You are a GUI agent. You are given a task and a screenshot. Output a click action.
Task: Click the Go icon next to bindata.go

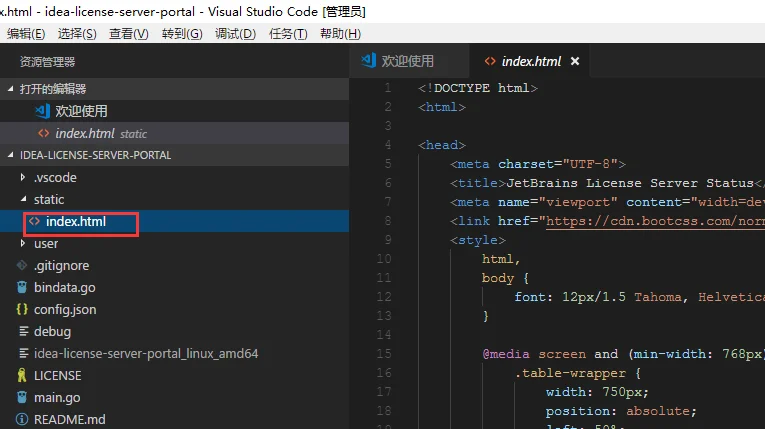click(x=22, y=288)
